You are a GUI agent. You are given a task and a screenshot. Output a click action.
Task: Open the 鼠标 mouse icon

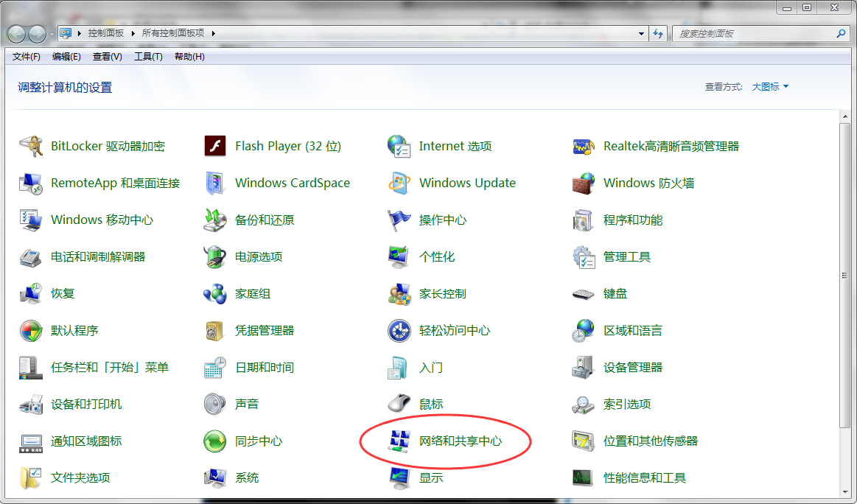coord(399,405)
